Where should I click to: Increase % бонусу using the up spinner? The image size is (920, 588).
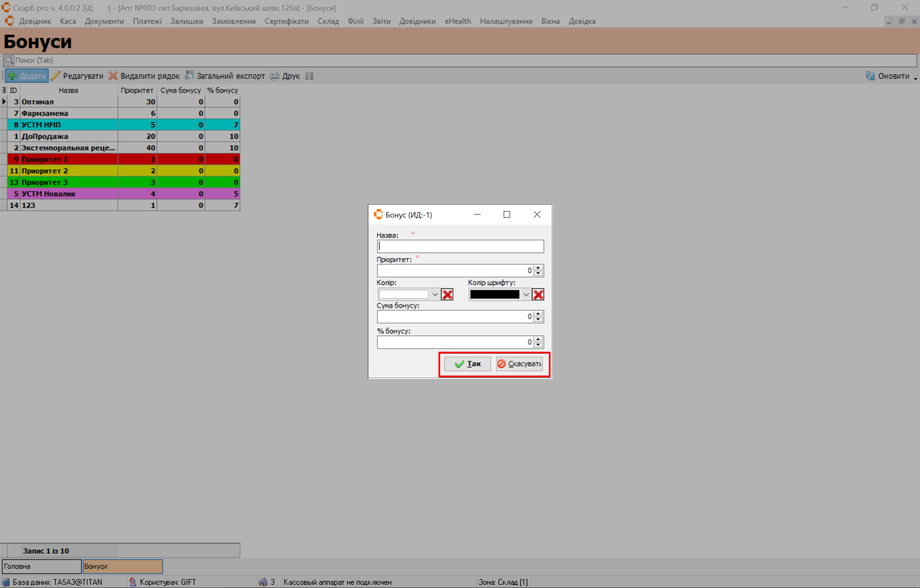539,339
